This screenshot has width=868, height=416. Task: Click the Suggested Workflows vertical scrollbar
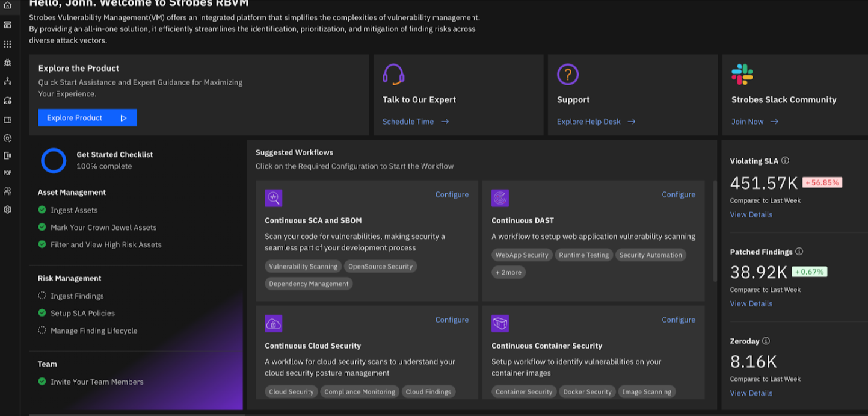coord(715,231)
